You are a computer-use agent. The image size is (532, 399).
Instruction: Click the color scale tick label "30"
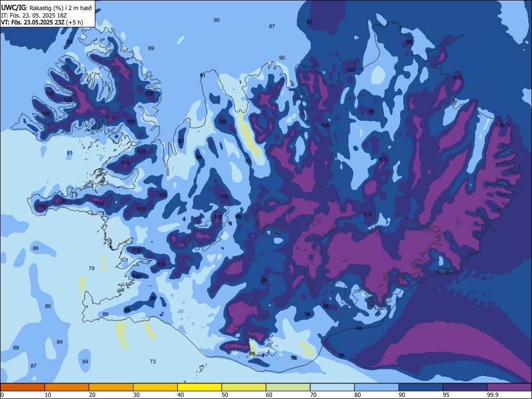point(136,395)
